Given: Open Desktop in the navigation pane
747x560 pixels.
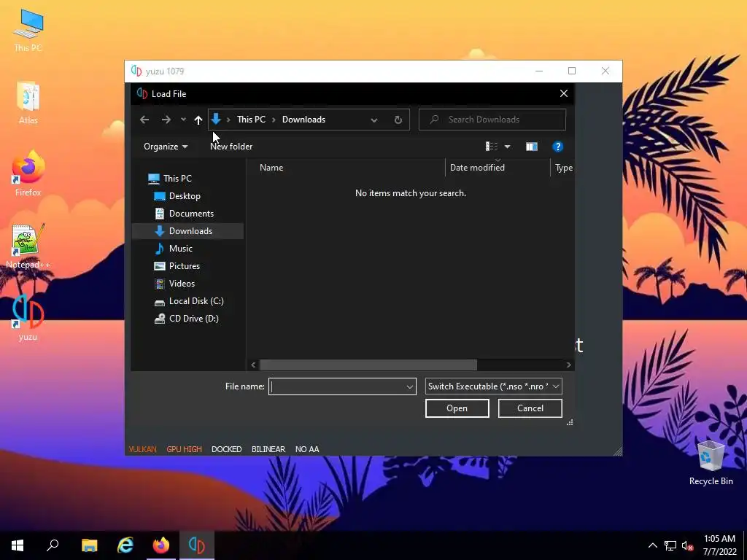Looking at the screenshot, I should (185, 196).
